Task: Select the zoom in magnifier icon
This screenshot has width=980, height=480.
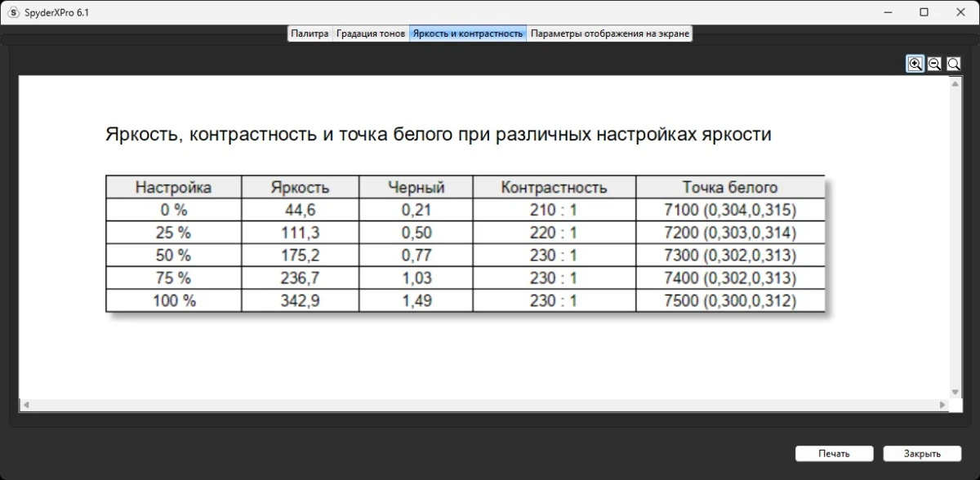Action: pyautogui.click(x=915, y=64)
